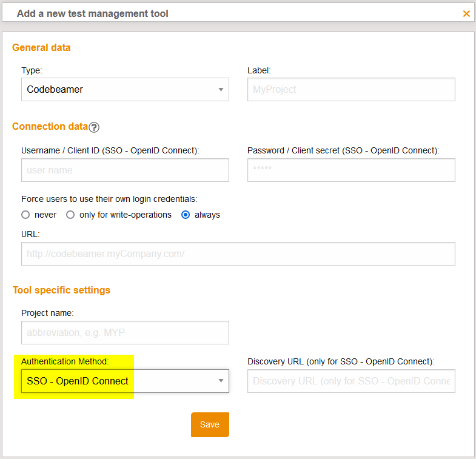Select 'only for write-operations' radio option
Viewport: 476px width, 459px height.
pyautogui.click(x=70, y=215)
